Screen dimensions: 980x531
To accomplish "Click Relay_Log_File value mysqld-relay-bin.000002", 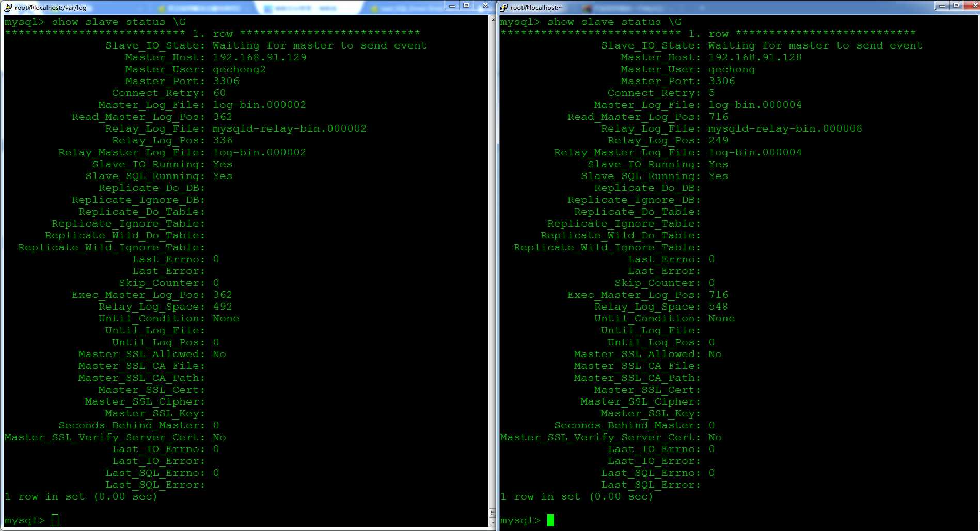I will (x=290, y=128).
